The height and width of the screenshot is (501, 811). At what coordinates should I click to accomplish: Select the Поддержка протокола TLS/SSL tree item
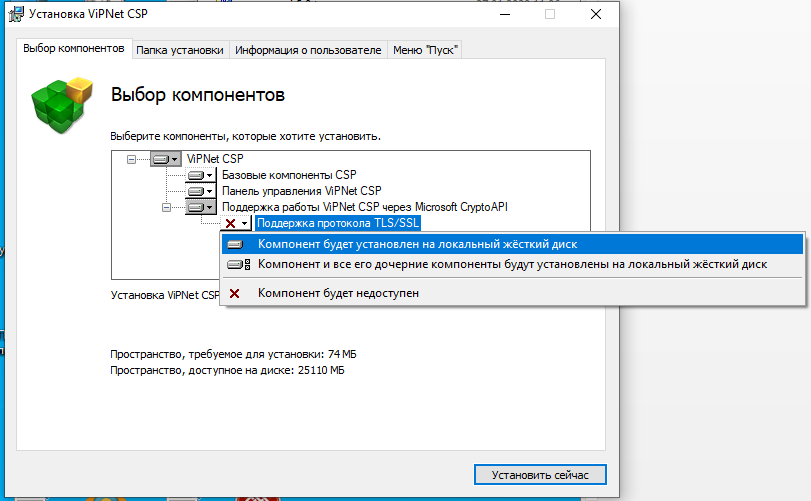tap(338, 224)
